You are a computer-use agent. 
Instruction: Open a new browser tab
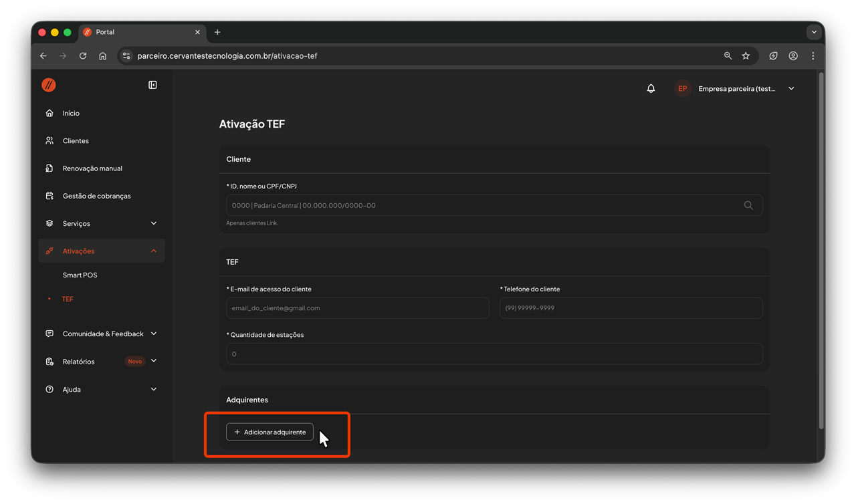tap(217, 32)
